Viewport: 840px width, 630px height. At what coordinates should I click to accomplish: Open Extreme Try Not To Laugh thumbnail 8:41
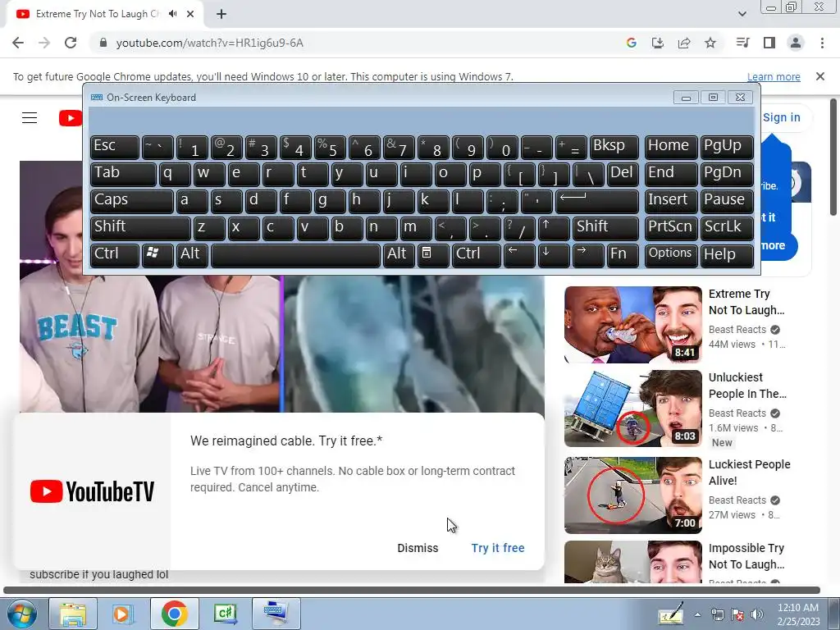(x=632, y=325)
